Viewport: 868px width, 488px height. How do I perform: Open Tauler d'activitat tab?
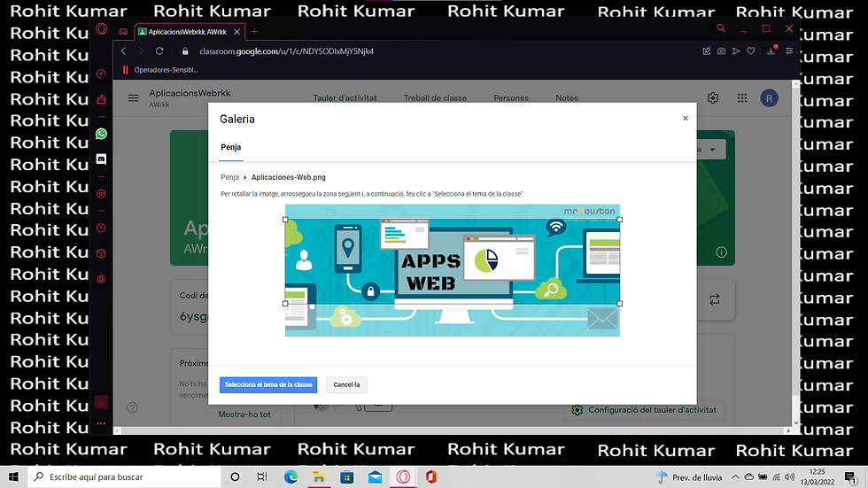coord(345,98)
